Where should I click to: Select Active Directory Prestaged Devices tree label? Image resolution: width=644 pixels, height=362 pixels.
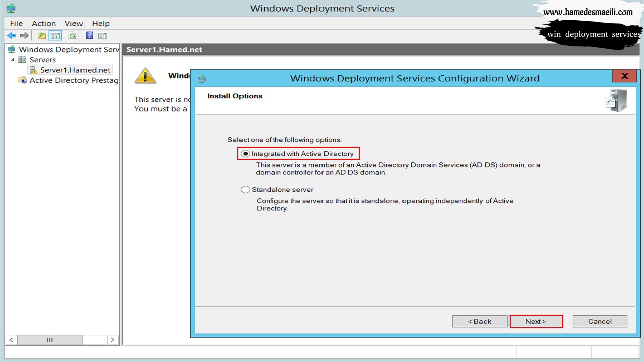pos(74,80)
